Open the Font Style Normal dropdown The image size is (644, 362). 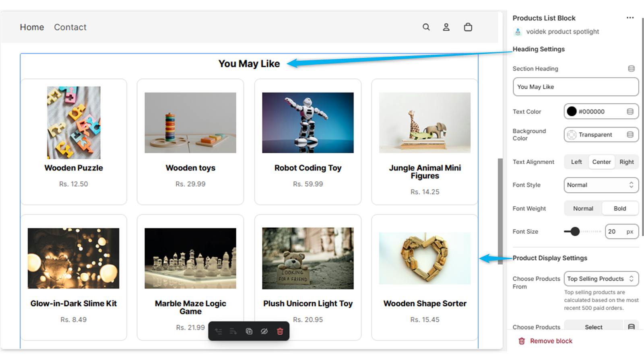pyautogui.click(x=601, y=185)
